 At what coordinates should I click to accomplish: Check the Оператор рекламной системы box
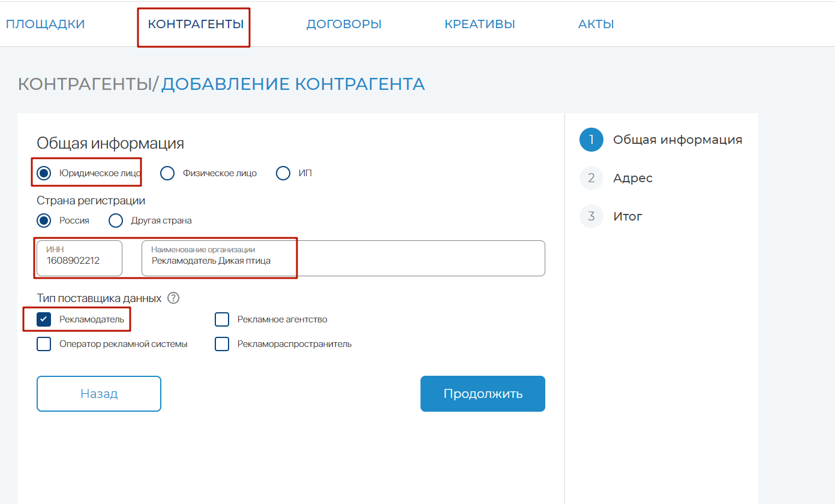(44, 344)
